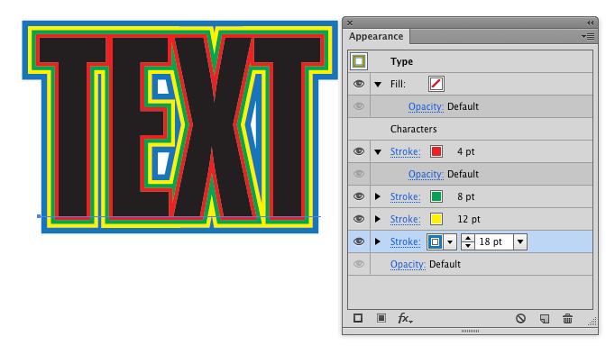Click the Clear Appearance icon
The height and width of the screenshot is (364, 615).
[x=520, y=319]
